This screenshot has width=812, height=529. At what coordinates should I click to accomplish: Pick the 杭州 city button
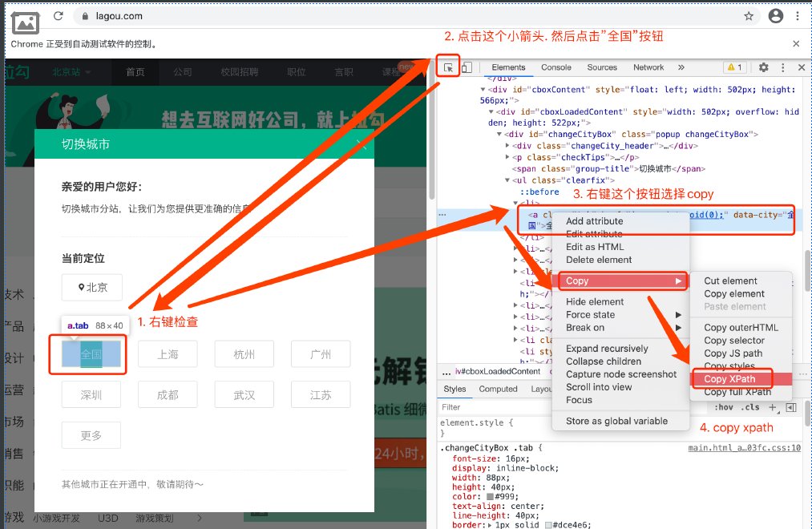[x=244, y=354]
